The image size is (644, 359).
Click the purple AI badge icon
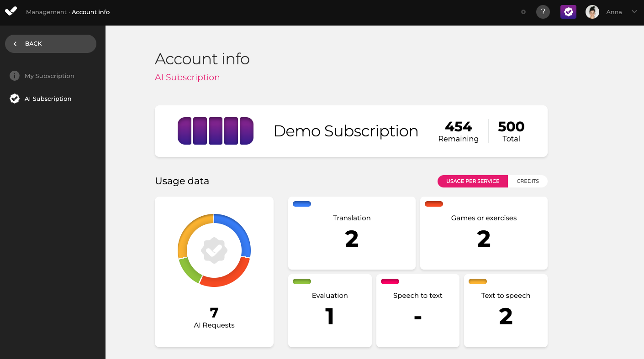pos(568,12)
